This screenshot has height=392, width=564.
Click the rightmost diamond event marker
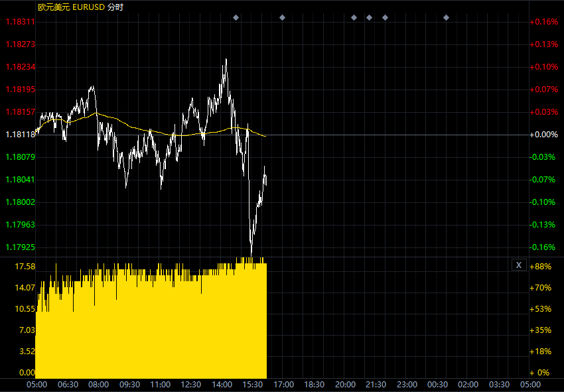click(x=446, y=17)
